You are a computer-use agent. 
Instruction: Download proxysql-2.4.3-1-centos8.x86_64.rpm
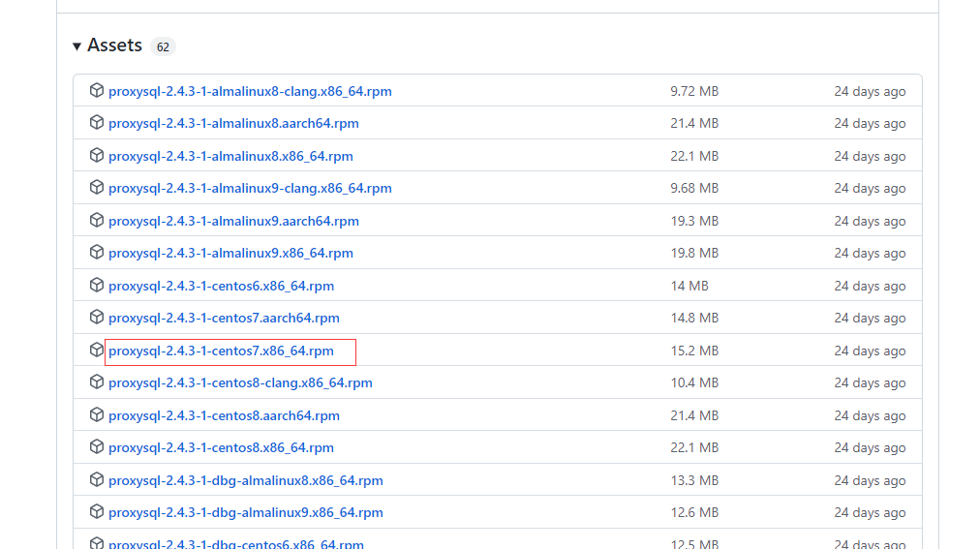pyautogui.click(x=221, y=447)
